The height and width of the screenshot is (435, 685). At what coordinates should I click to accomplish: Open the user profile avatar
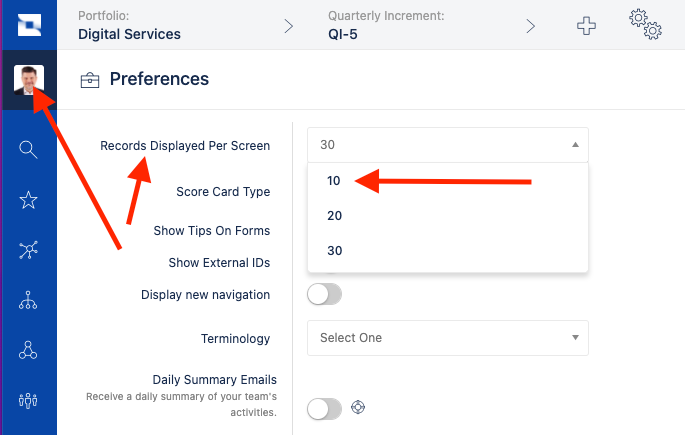coord(29,80)
